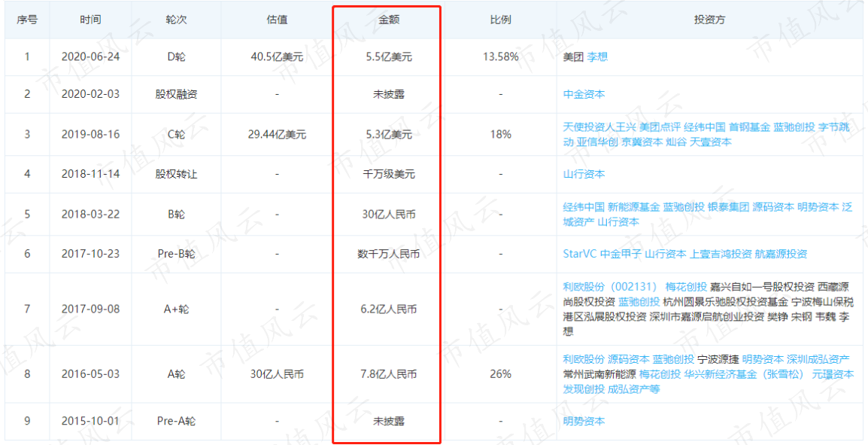This screenshot has height=445, width=868.
Task: Click 利欧股份（002131） link in A+轮 row
Action: point(612,287)
